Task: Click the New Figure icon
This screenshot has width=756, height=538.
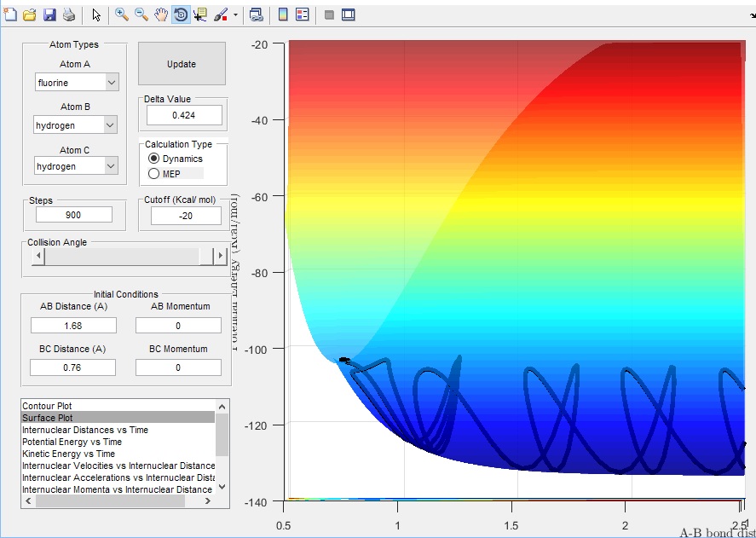Action: 11,14
